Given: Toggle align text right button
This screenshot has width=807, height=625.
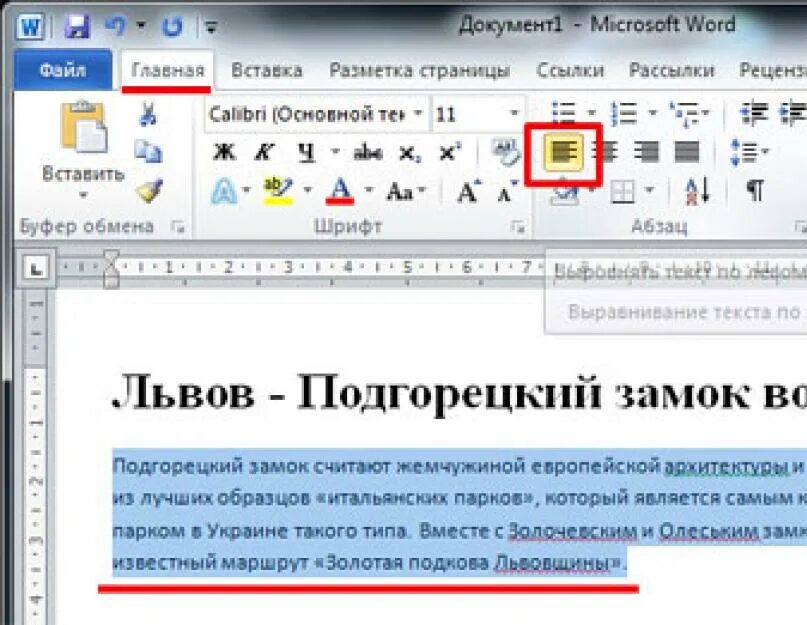Looking at the screenshot, I should pyautogui.click(x=647, y=152).
